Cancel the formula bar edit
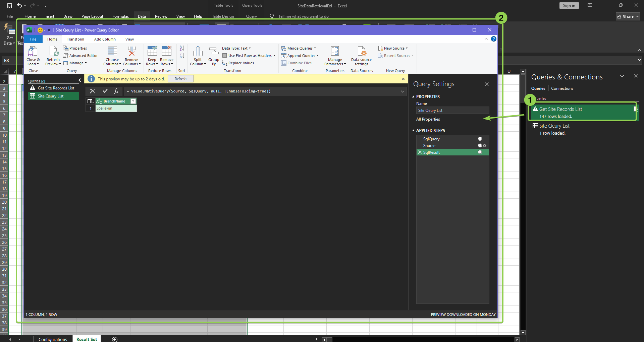This screenshot has height=342, width=644. coord(93,91)
